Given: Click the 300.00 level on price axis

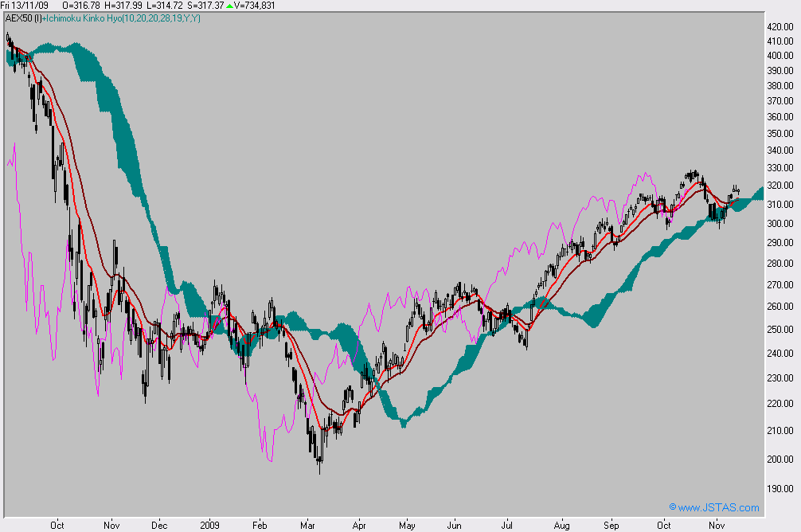Looking at the screenshot, I should click(782, 224).
